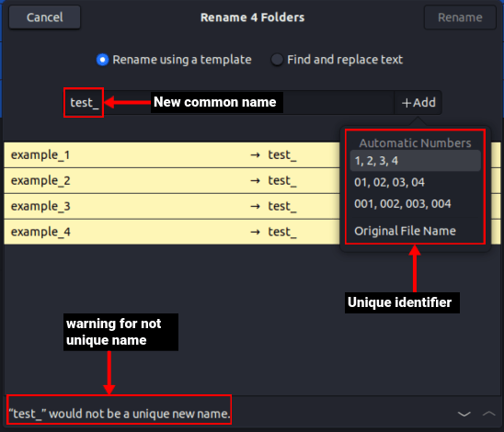Click the Cancel button
Image resolution: width=504 pixels, height=432 pixels.
45,17
